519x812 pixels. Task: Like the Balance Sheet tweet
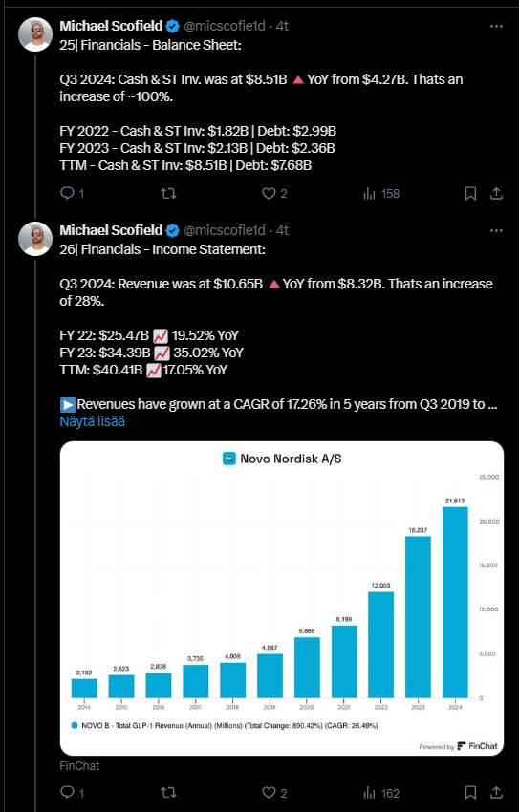point(274,194)
